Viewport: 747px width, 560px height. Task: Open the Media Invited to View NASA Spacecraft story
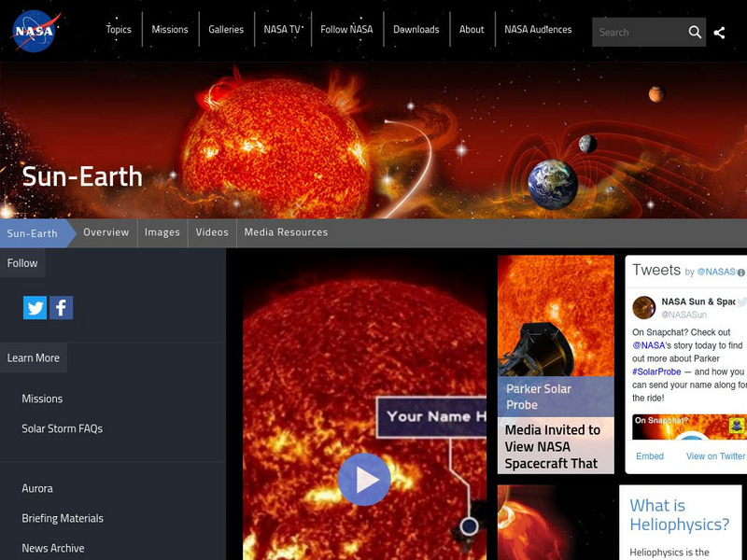tap(552, 446)
